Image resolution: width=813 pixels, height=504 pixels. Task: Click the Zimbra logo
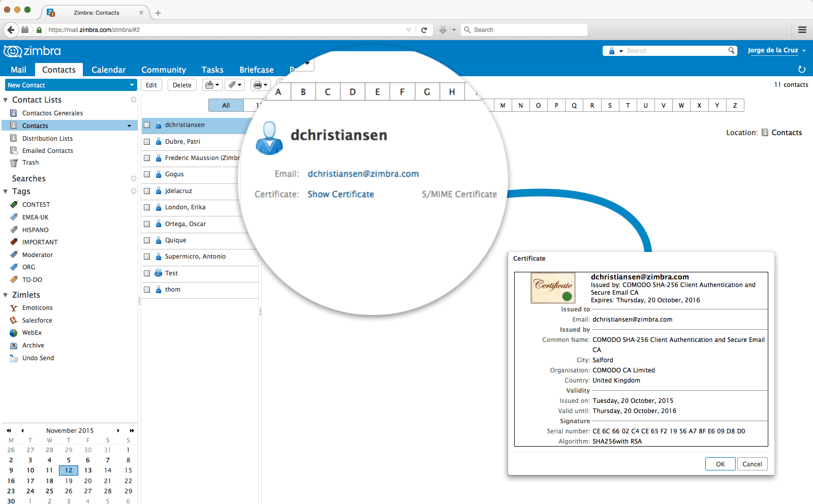(32, 51)
